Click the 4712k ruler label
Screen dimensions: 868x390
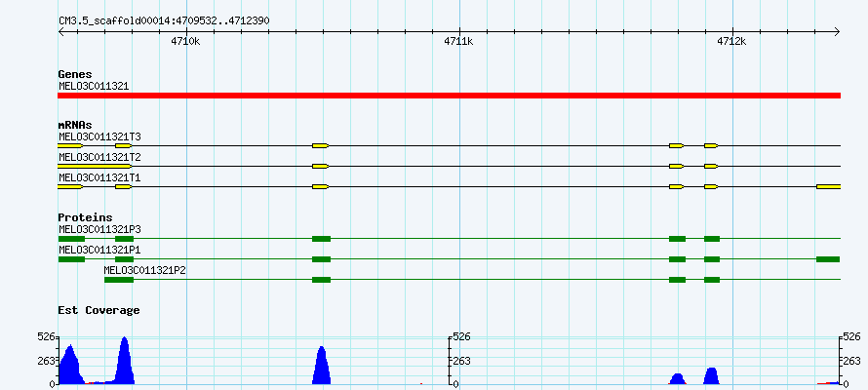click(731, 41)
